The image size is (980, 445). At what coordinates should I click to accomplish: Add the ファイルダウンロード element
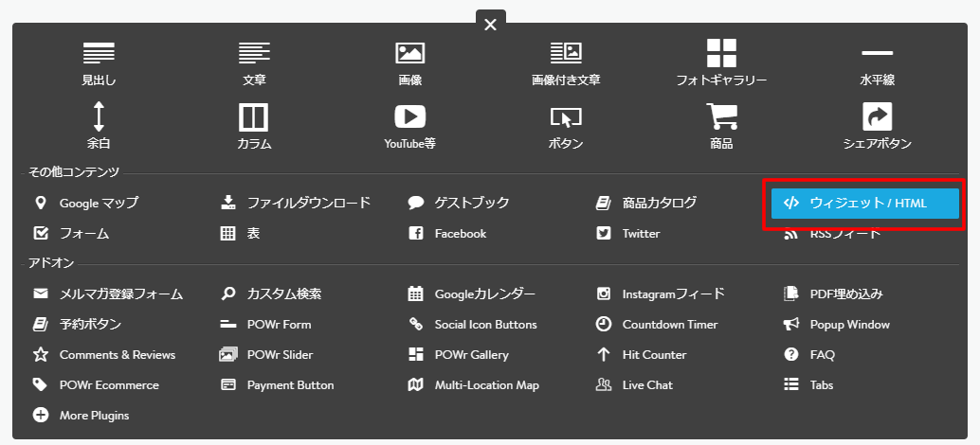coord(308,203)
